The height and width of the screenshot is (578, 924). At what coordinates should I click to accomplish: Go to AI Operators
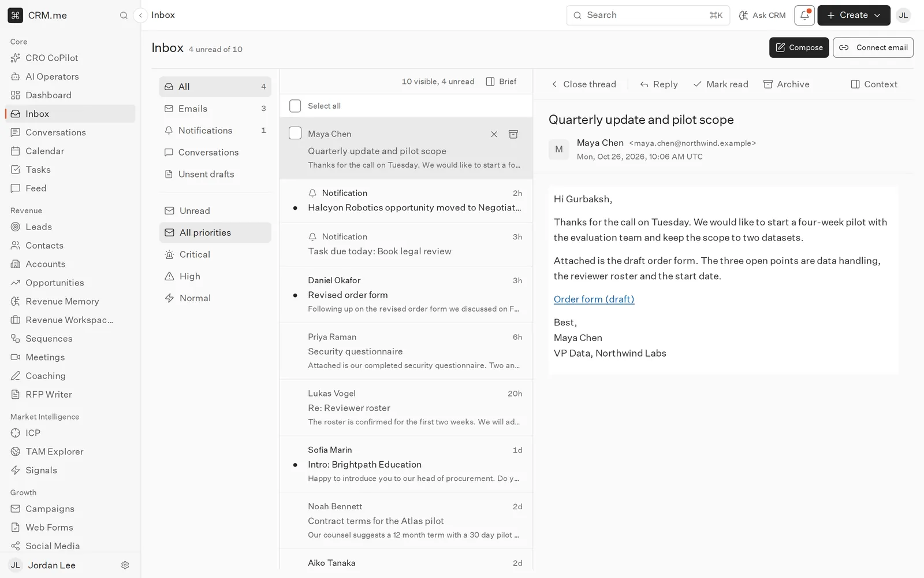pyautogui.click(x=70, y=76)
